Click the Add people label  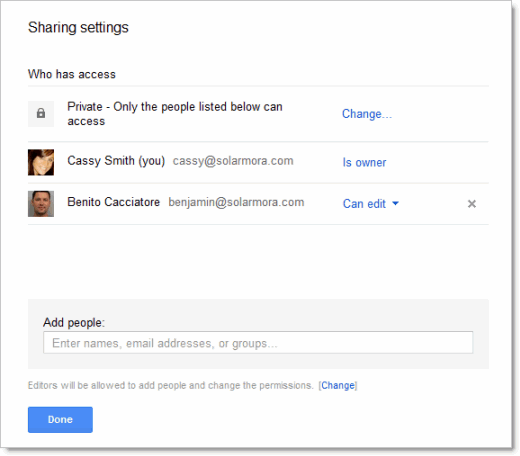pos(74,323)
